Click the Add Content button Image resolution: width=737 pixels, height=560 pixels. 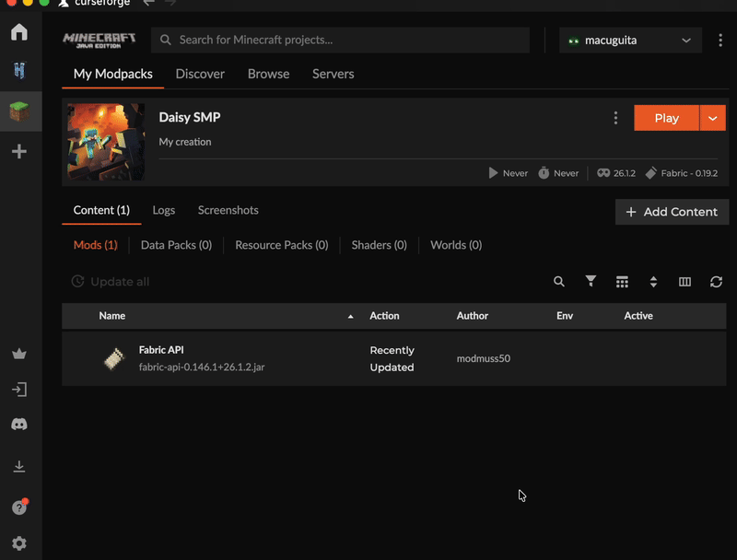(672, 212)
